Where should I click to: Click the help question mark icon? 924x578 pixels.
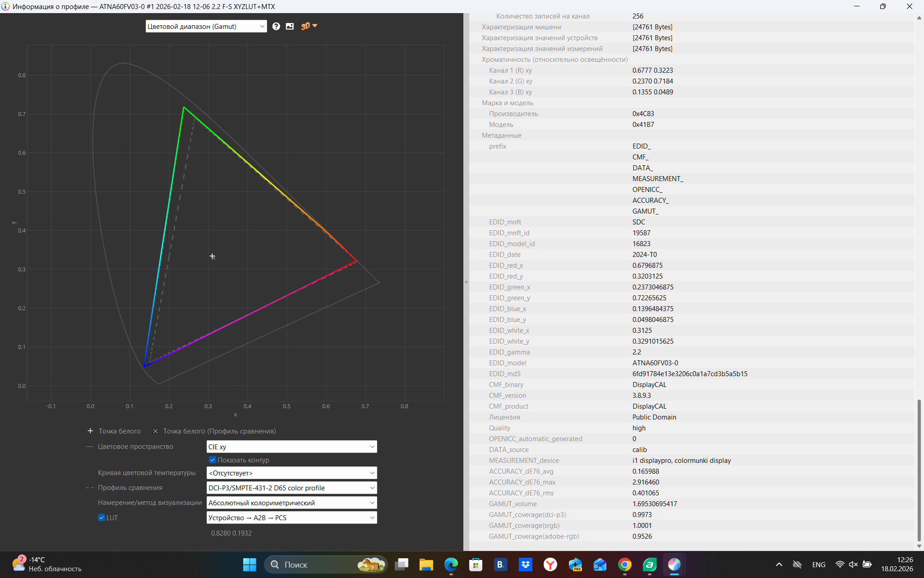click(x=276, y=27)
